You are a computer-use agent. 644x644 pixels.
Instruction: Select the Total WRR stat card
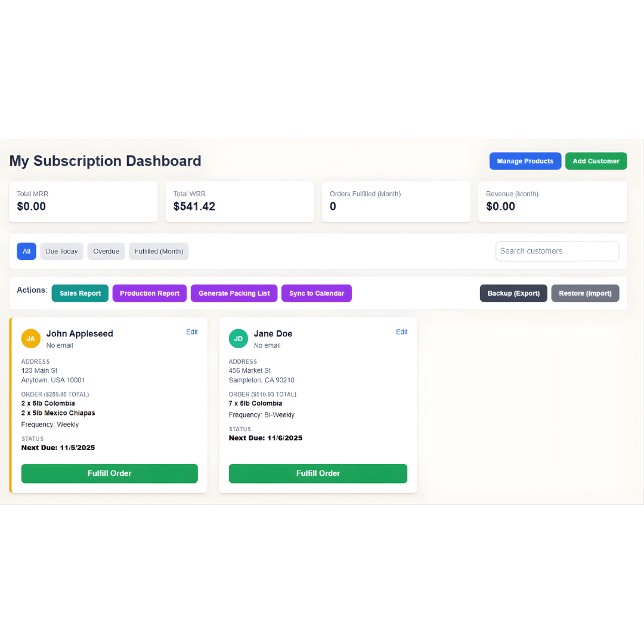point(240,202)
